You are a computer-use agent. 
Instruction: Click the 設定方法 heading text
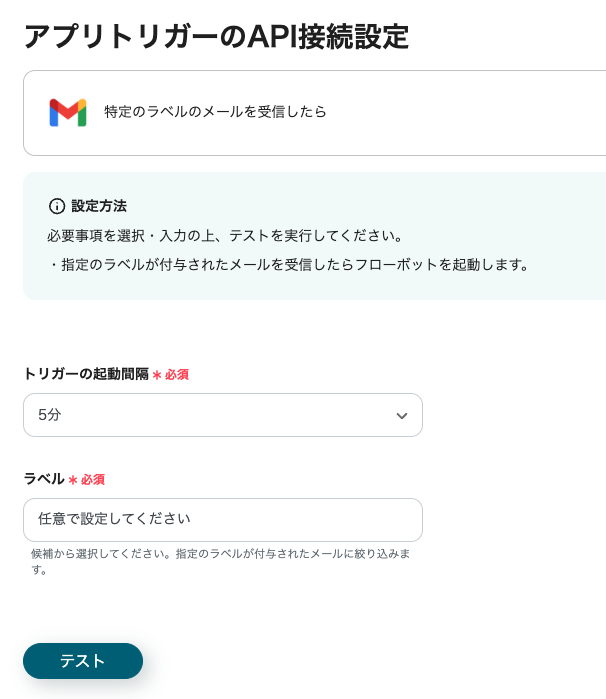coord(99,206)
